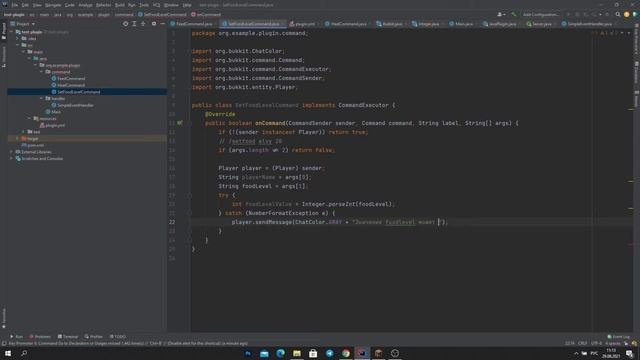Expand the target folder
640x360 pixels.
click(x=18, y=138)
